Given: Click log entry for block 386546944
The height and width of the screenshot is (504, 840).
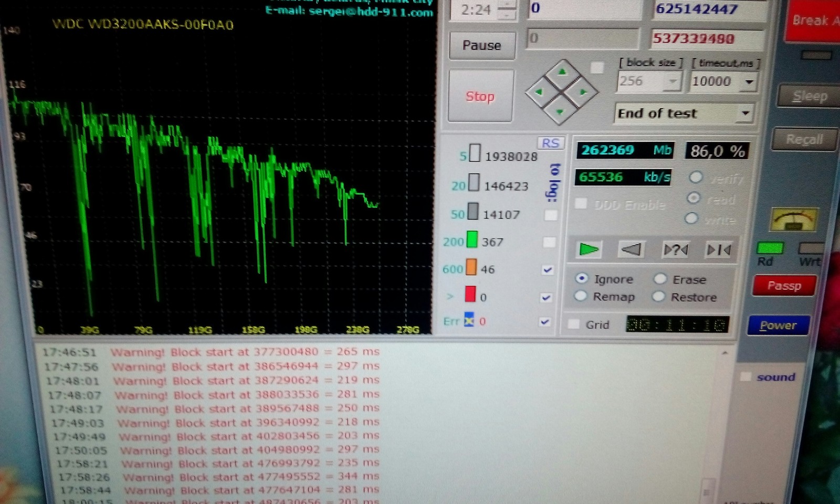Looking at the screenshot, I should tap(212, 366).
